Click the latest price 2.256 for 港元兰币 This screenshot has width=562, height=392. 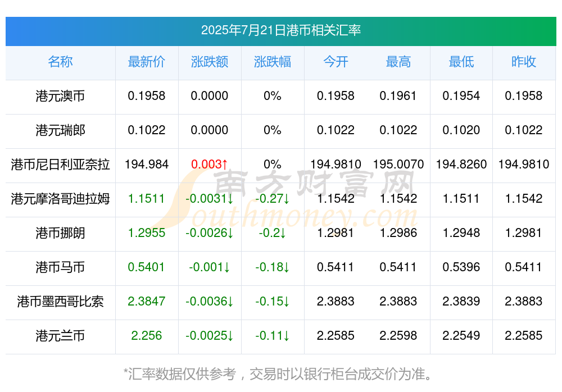pyautogui.click(x=146, y=336)
